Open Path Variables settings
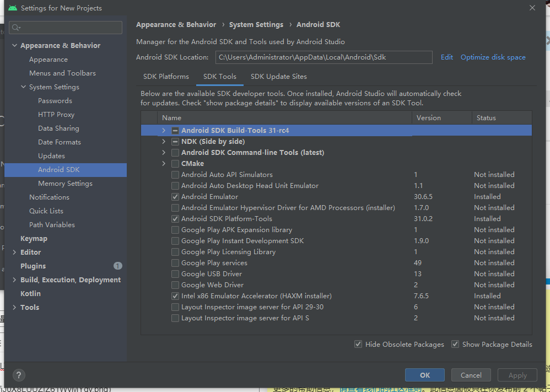 point(52,224)
